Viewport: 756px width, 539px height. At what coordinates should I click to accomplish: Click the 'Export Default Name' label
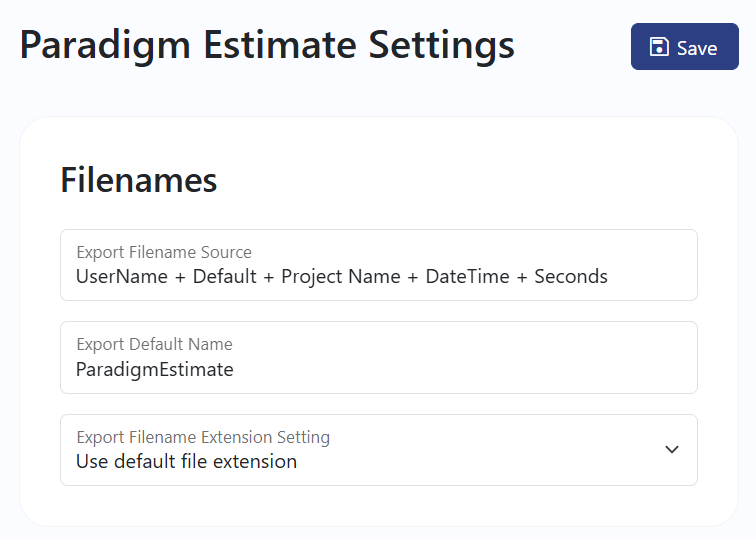click(x=154, y=344)
